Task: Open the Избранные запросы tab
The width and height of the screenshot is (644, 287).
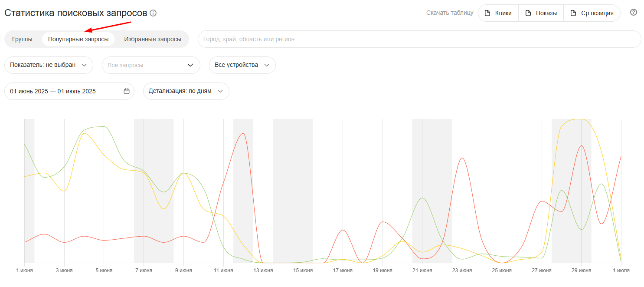Action: (x=153, y=39)
